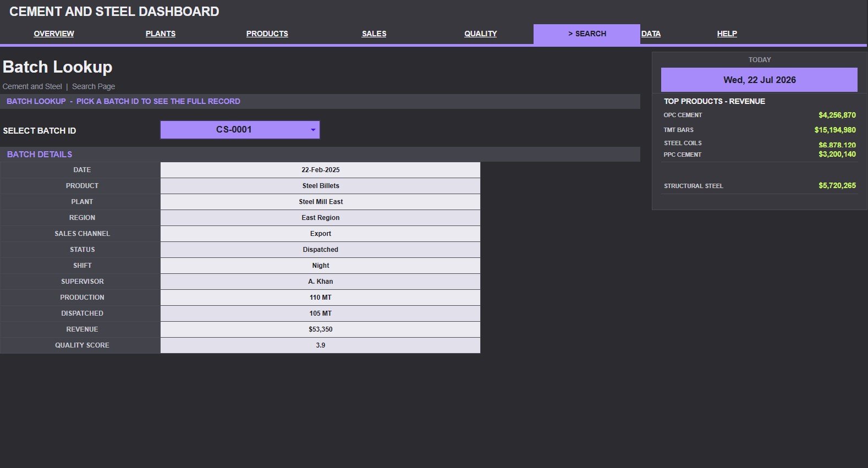The width and height of the screenshot is (868, 468).
Task: Click the 105 MT dispatched value
Action: tap(321, 313)
